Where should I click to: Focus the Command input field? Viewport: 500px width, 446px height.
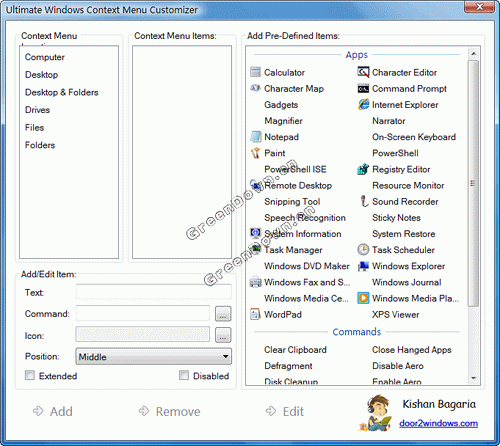(143, 314)
